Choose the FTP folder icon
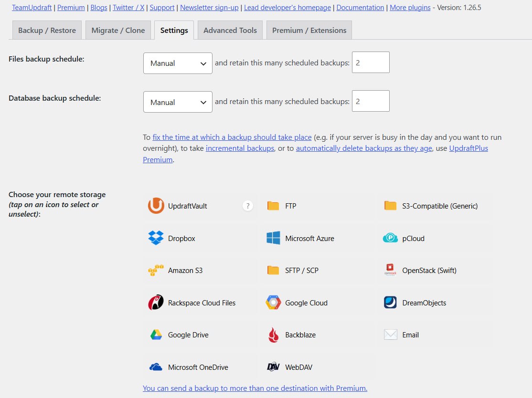The image size is (532, 398). 273,206
